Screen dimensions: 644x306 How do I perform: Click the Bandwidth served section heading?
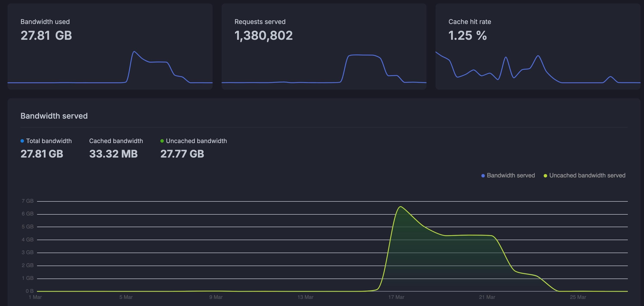click(54, 116)
